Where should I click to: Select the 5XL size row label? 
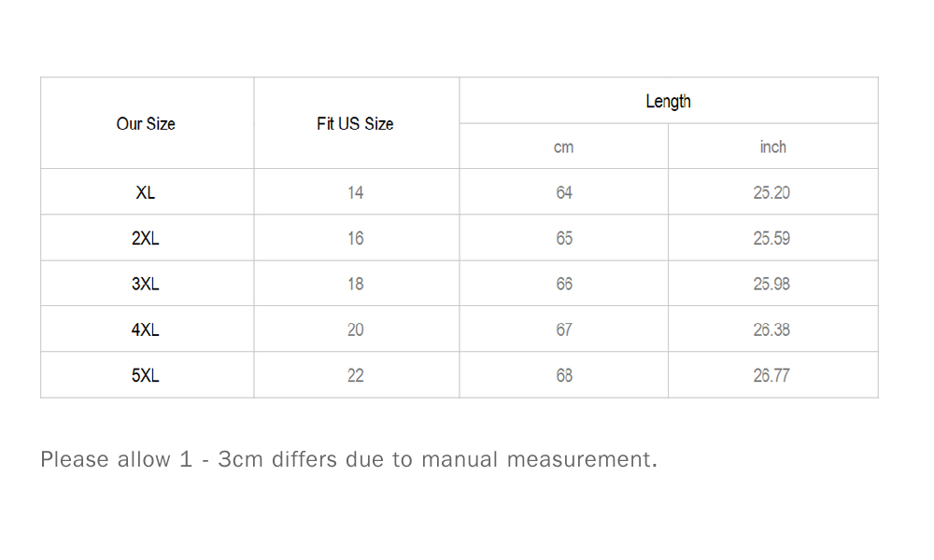[146, 375]
